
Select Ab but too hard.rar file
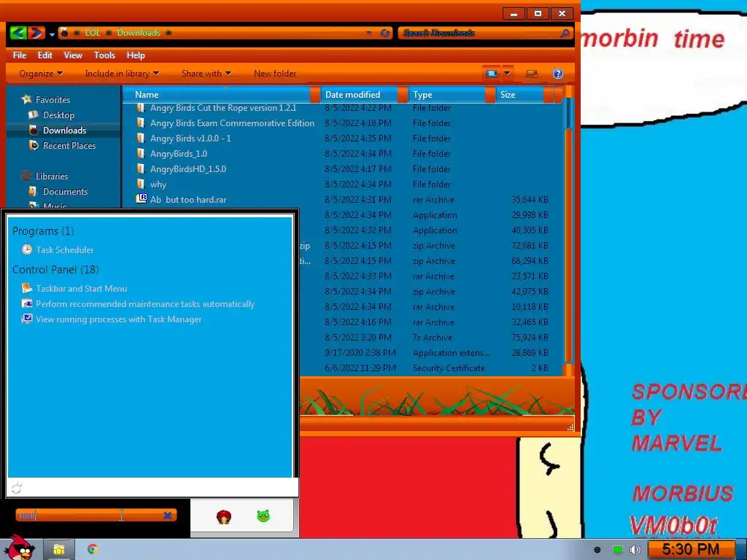click(x=188, y=200)
